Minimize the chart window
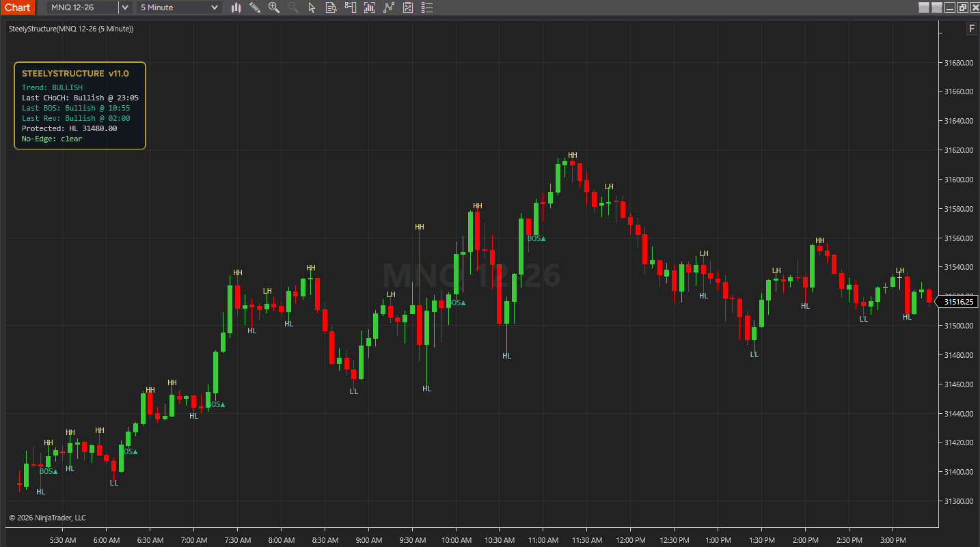Viewport: 980px width, 547px height. click(950, 8)
